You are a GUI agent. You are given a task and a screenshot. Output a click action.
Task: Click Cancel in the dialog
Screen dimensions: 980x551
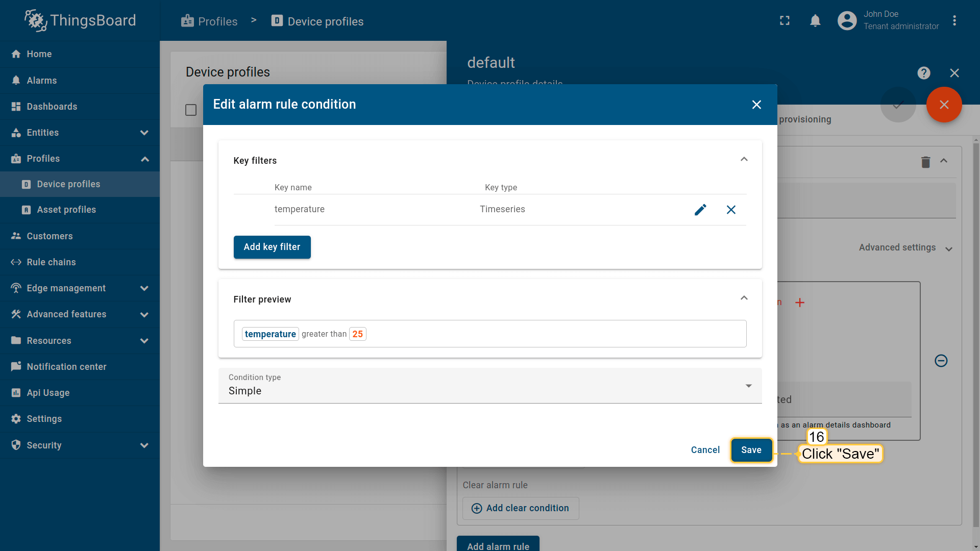pos(705,450)
